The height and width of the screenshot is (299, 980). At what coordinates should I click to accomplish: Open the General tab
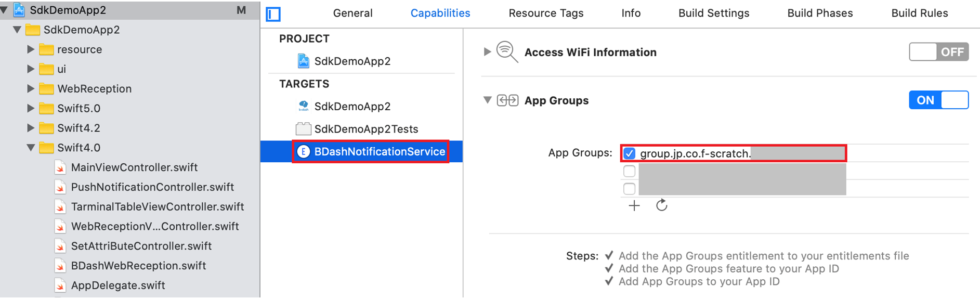coord(352,13)
